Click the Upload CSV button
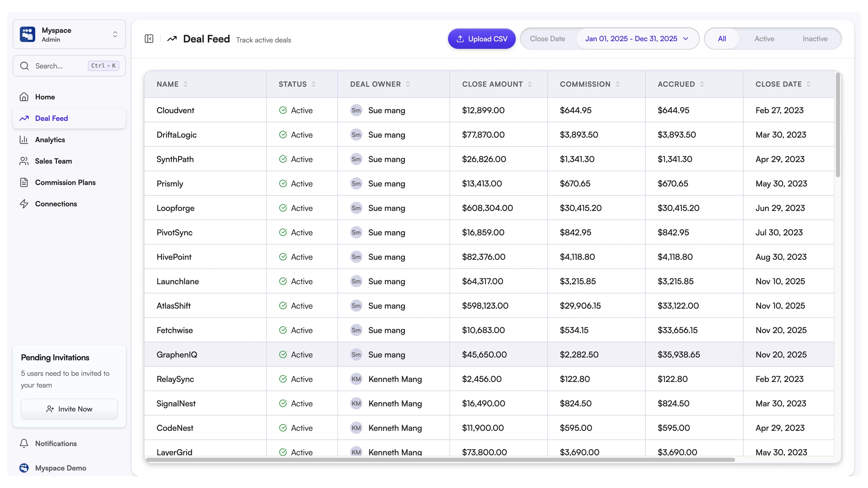 pos(481,39)
